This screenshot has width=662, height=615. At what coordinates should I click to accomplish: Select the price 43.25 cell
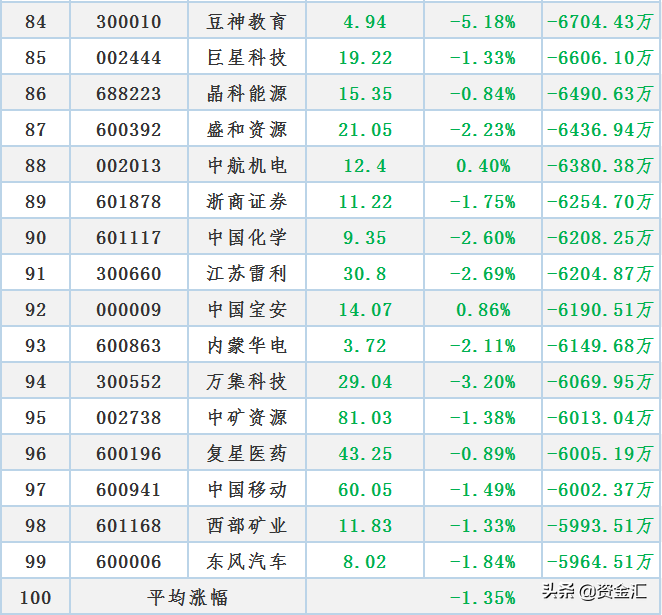tap(365, 454)
